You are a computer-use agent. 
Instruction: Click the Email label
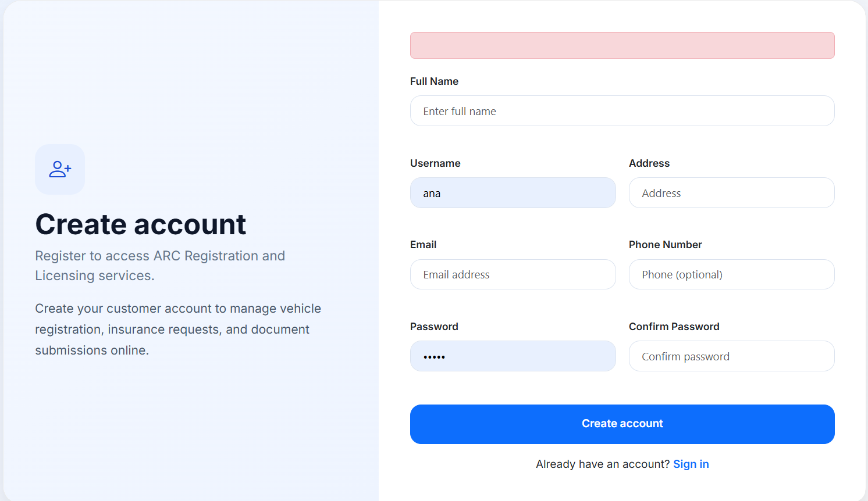tap(423, 245)
